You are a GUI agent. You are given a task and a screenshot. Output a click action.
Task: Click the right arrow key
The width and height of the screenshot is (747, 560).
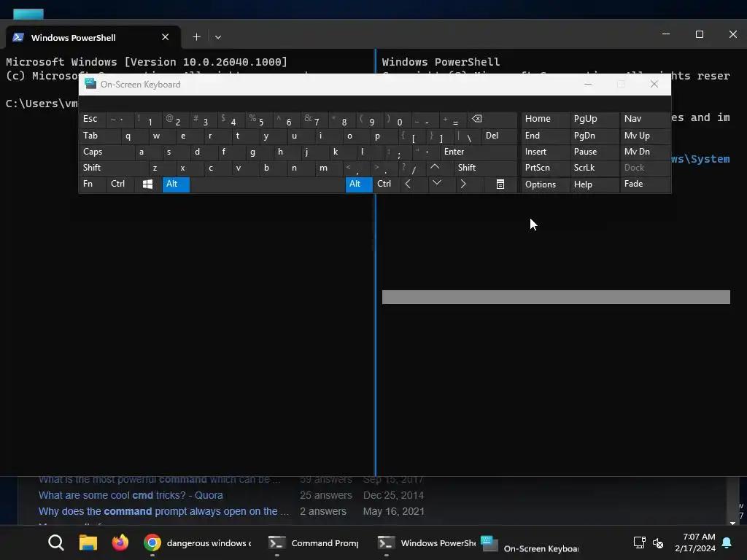(x=463, y=184)
